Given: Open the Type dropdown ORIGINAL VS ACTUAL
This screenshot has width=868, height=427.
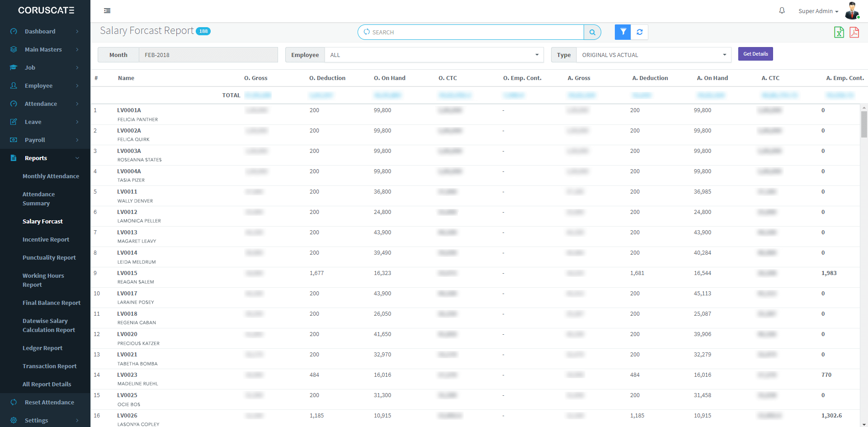Looking at the screenshot, I should 653,55.
